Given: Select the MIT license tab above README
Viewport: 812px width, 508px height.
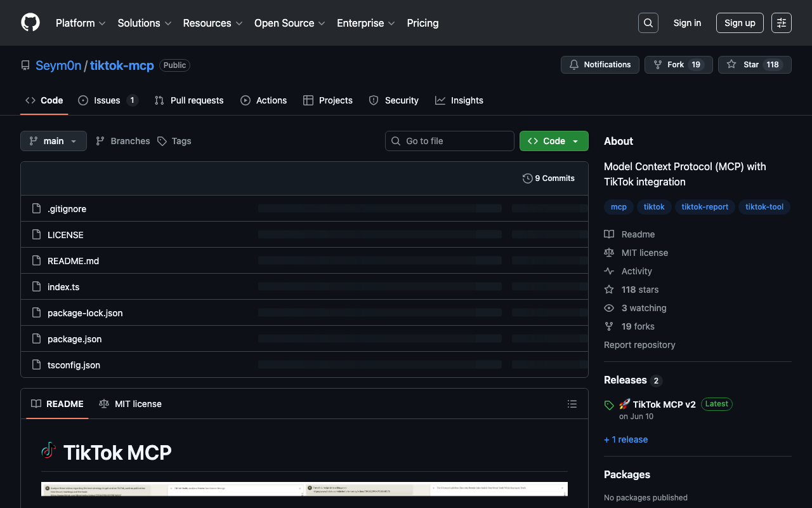Looking at the screenshot, I should click(x=131, y=404).
